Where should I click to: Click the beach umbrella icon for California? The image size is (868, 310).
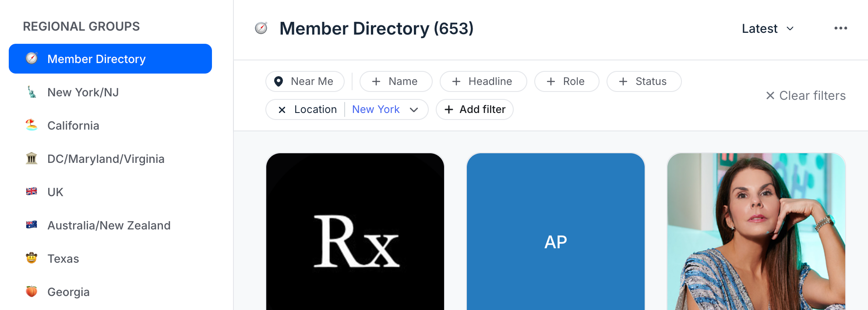coord(32,125)
